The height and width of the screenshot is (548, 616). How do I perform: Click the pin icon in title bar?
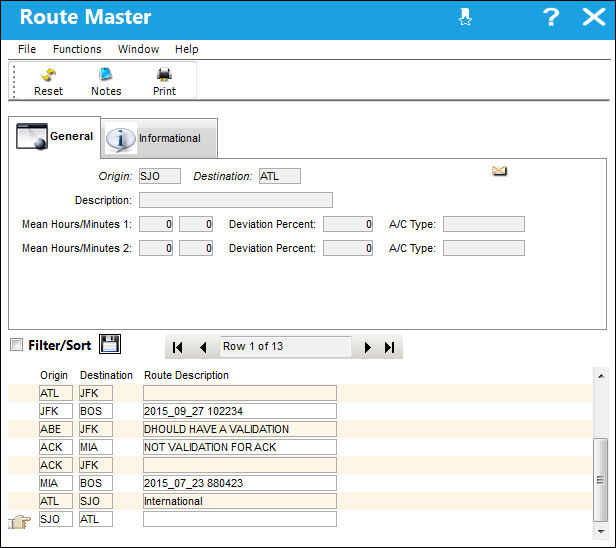click(x=466, y=17)
